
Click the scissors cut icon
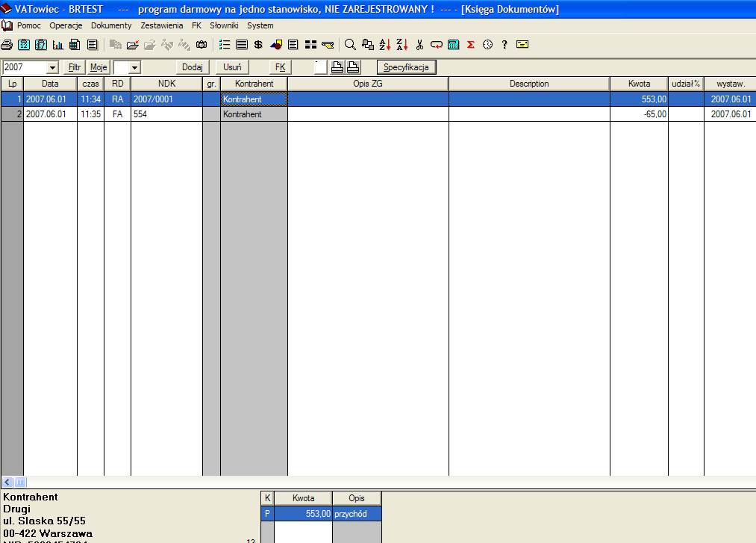[419, 45]
